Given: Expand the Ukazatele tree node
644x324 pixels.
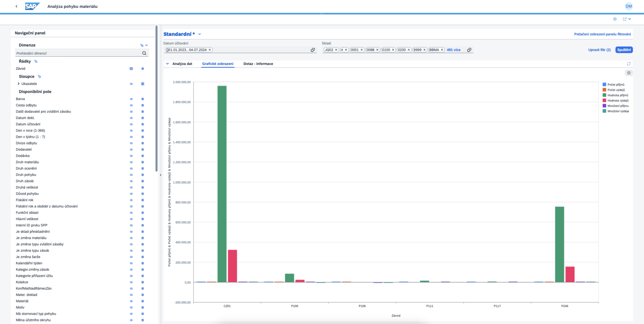Looking at the screenshot, I should pyautogui.click(x=18, y=84).
